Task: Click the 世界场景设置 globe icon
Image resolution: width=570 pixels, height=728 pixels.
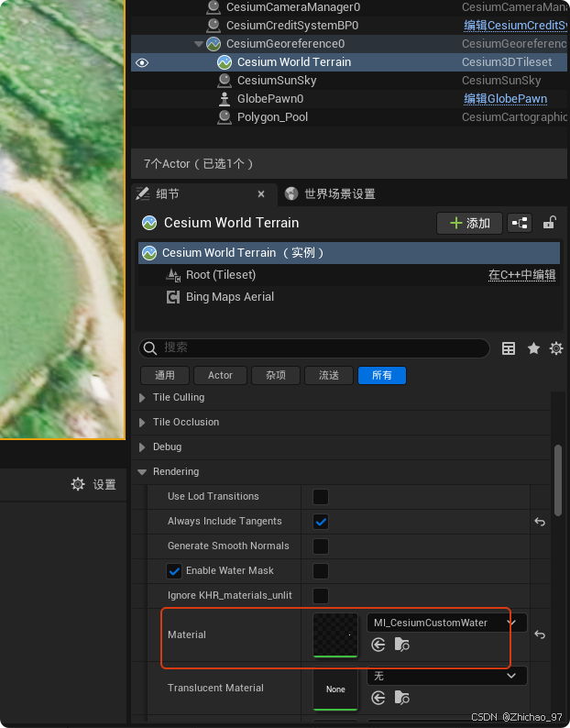Action: coord(291,193)
